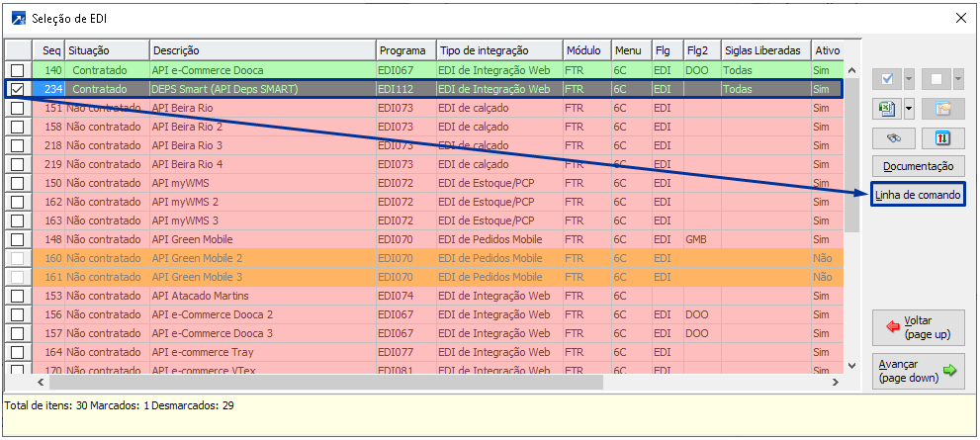Tick the API e-Commerce Dooca row checkbox
This screenshot has height=440, width=980.
[x=18, y=70]
